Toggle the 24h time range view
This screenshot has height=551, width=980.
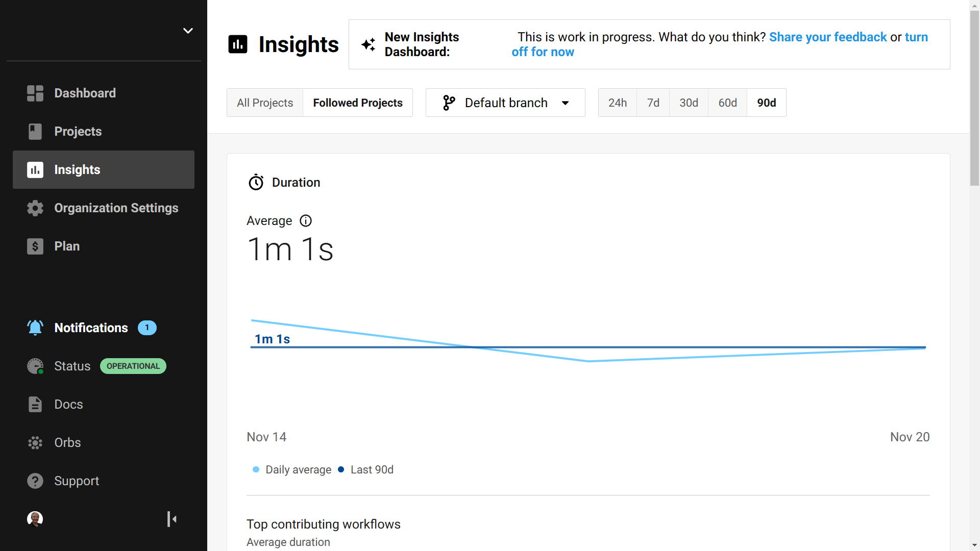pos(617,103)
